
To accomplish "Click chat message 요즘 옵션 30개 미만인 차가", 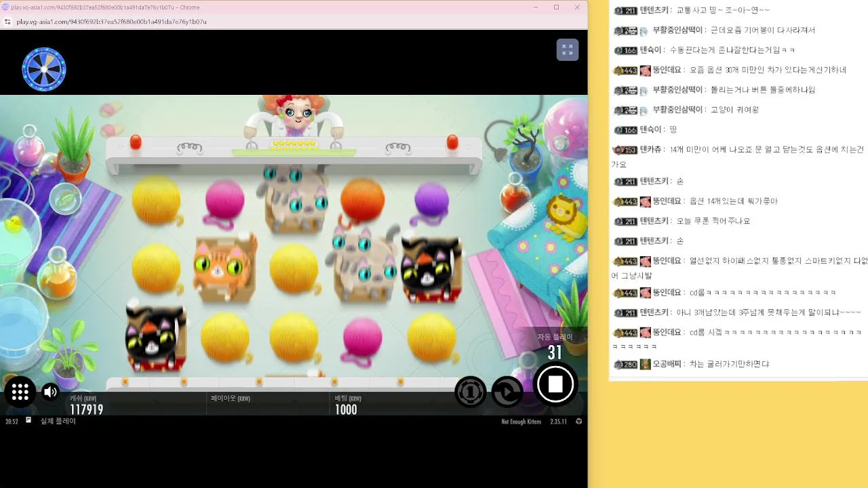I will click(x=768, y=70).
